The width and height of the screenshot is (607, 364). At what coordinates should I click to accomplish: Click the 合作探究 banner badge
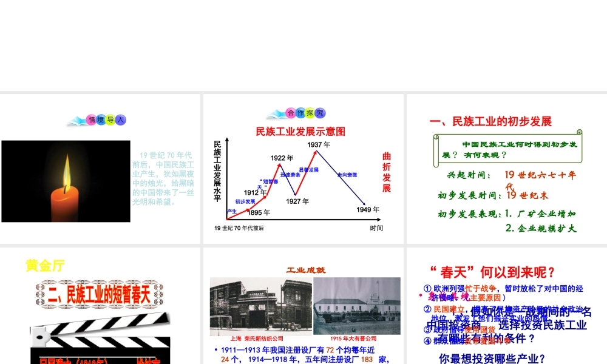[x=297, y=113]
